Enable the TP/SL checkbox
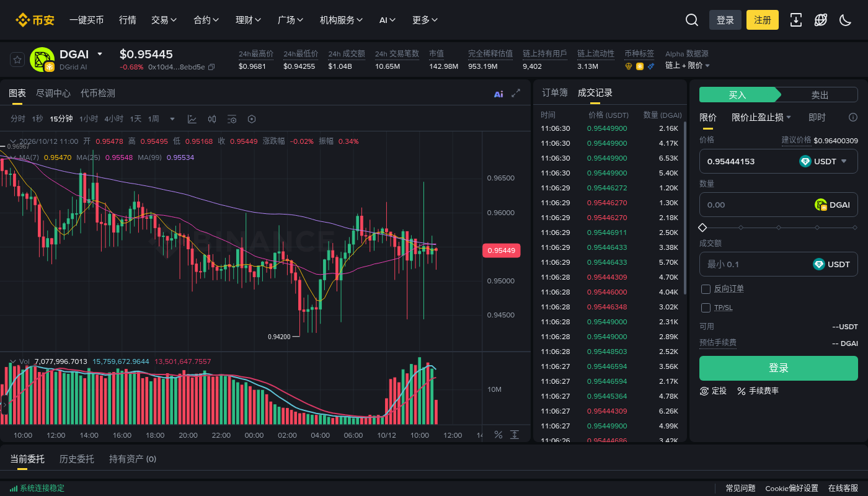 pos(706,308)
